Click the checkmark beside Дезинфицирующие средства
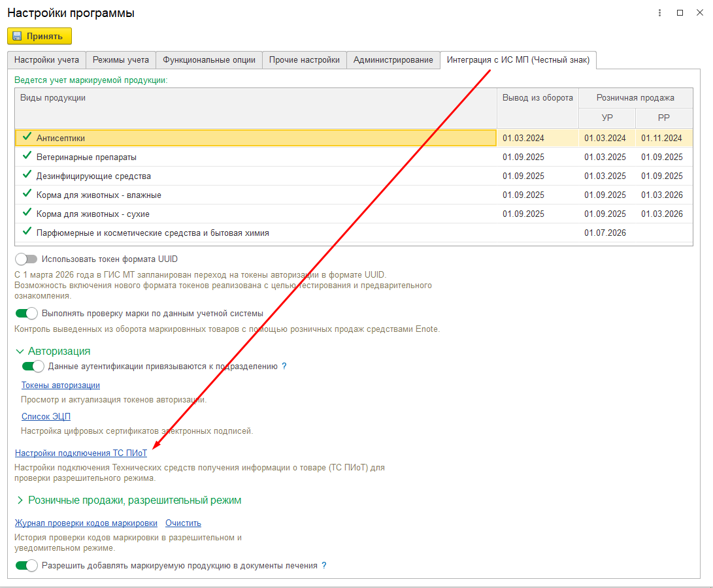Screen dimensions: 713x588 (27, 176)
